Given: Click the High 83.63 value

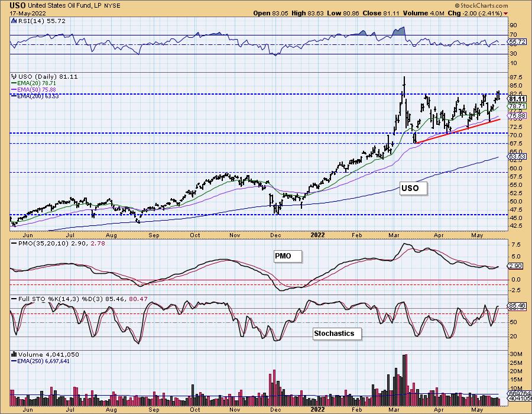Looking at the screenshot, I should point(307,13).
